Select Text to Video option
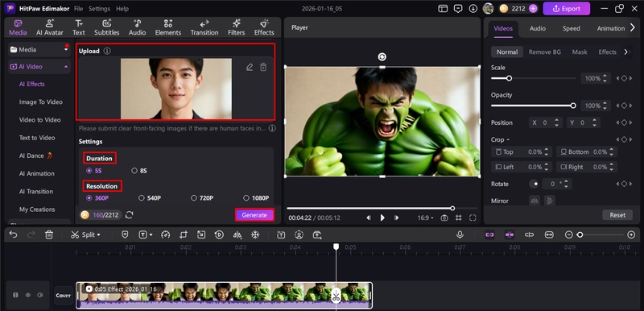Screen dimensions: 644x311 (37, 138)
